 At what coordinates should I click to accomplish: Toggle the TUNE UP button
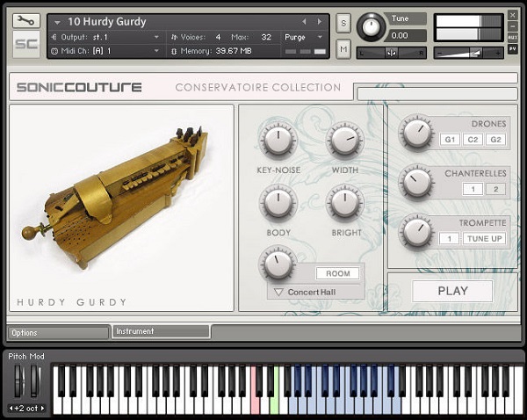484,239
